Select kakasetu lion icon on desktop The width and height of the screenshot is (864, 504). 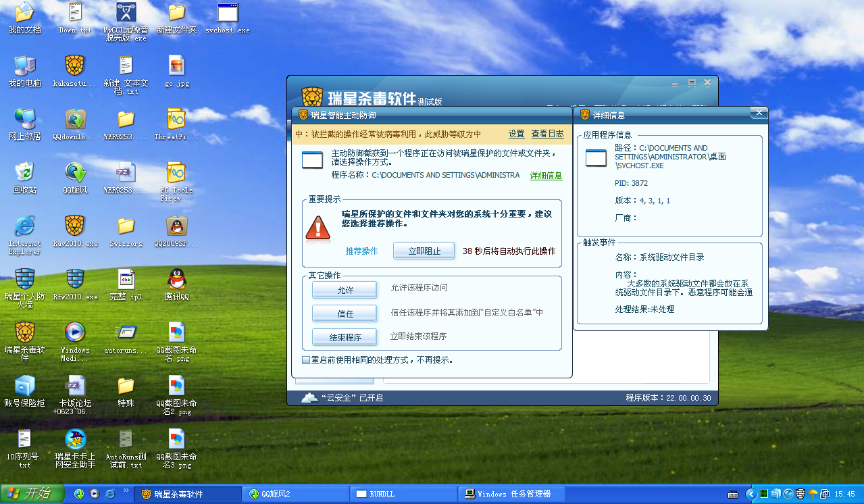[75, 72]
